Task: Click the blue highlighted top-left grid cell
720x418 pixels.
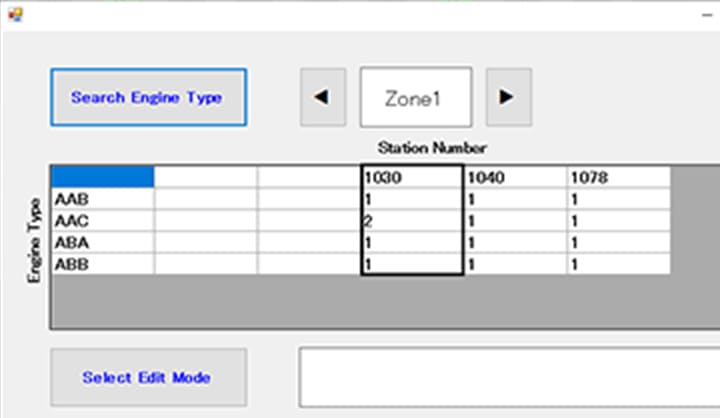Action: coord(102,177)
